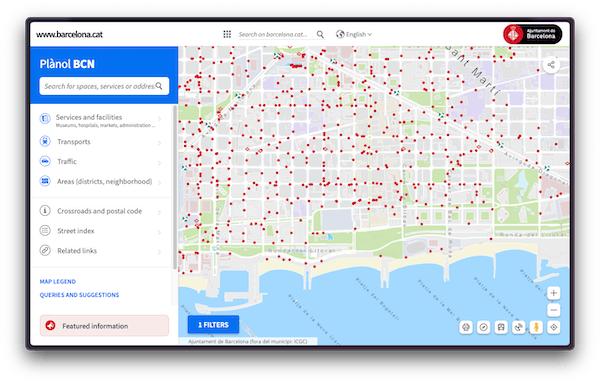The image size is (600, 384).
Task: Expand Crossroads and postal code chevron
Action: click(160, 212)
